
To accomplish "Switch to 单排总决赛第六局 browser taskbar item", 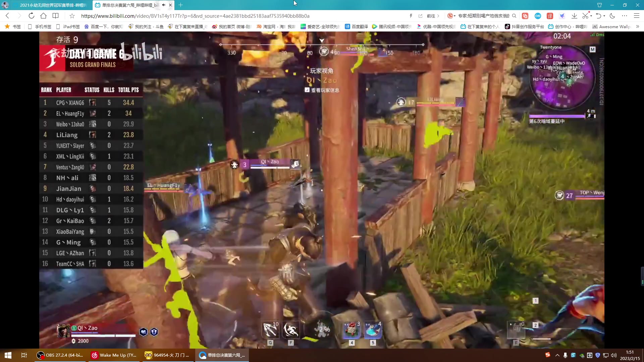I will click(x=222, y=355).
